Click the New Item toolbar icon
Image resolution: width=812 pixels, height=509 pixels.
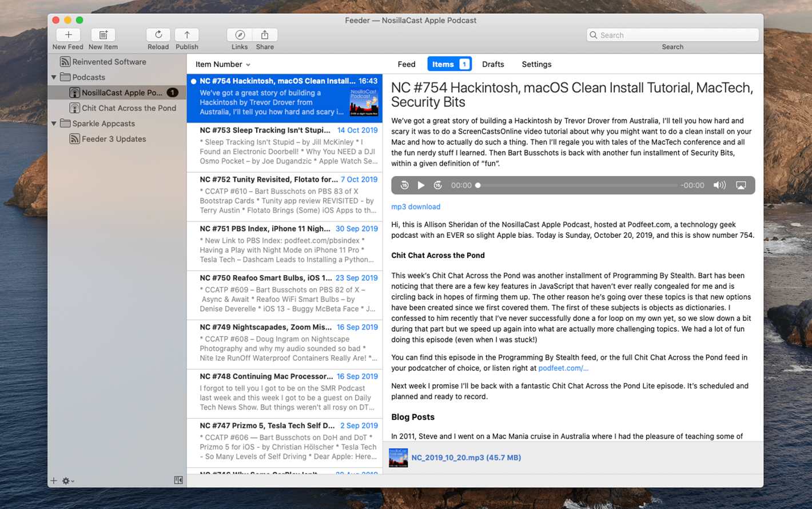coord(103,35)
